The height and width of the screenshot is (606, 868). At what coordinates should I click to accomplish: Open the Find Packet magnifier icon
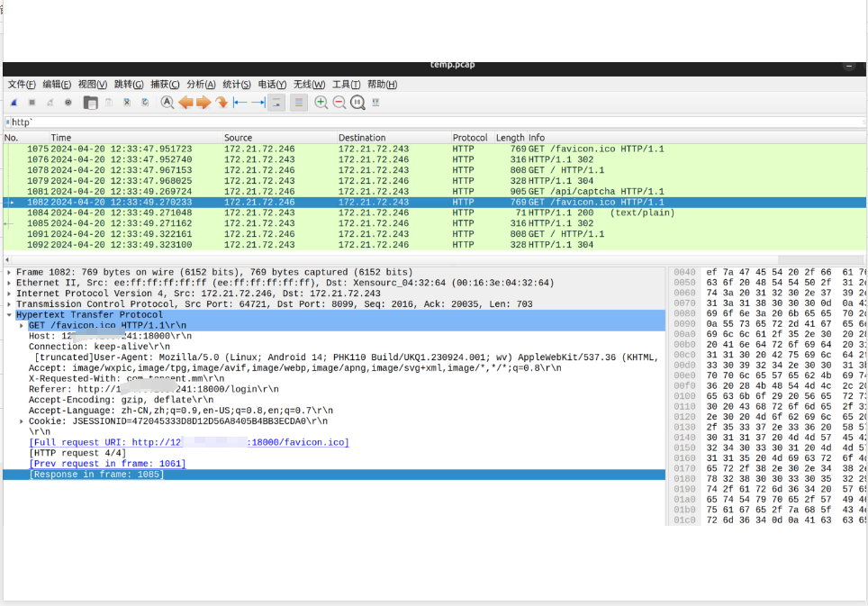(167, 103)
